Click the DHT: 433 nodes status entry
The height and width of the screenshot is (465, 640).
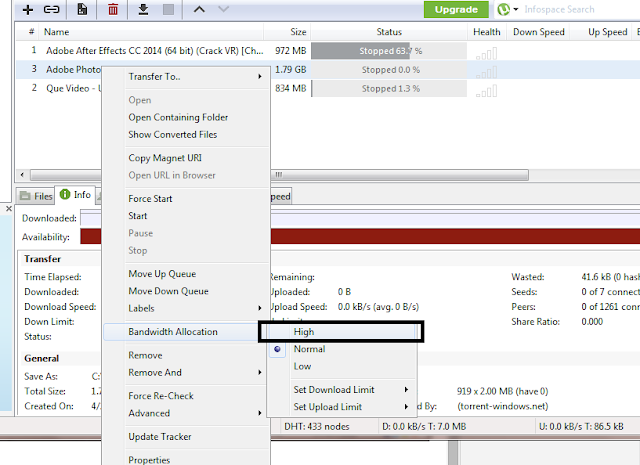317,427
